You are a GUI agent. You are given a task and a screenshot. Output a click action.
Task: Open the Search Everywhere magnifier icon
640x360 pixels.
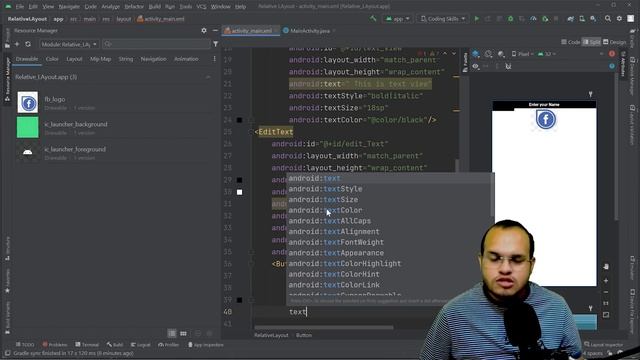tap(608, 19)
